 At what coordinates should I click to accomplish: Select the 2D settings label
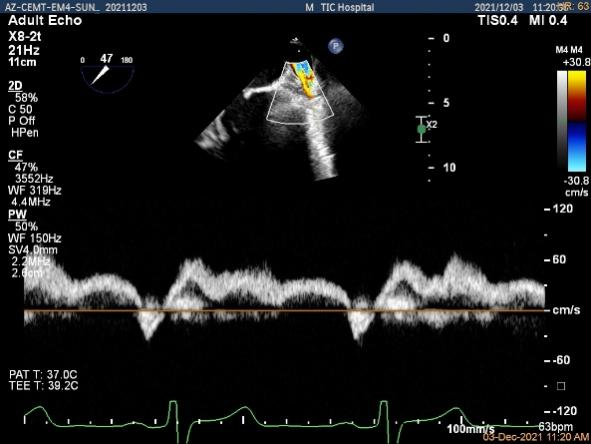[15, 86]
